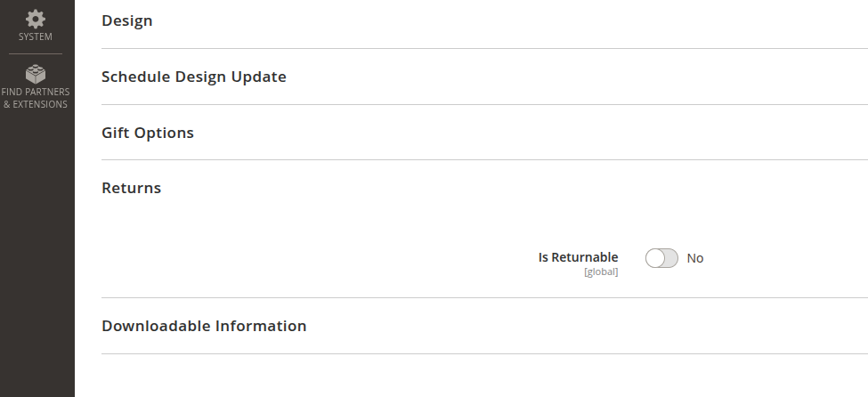Click the "No" label beside the toggle

coord(695,258)
